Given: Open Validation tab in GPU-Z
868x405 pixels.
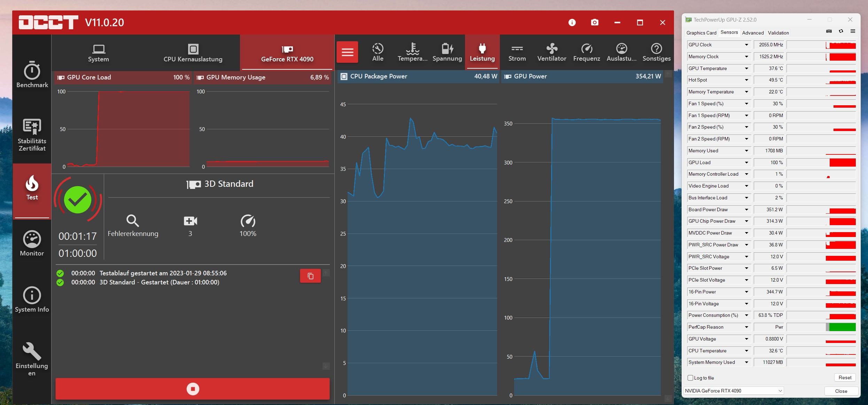Looking at the screenshot, I should click(x=778, y=33).
